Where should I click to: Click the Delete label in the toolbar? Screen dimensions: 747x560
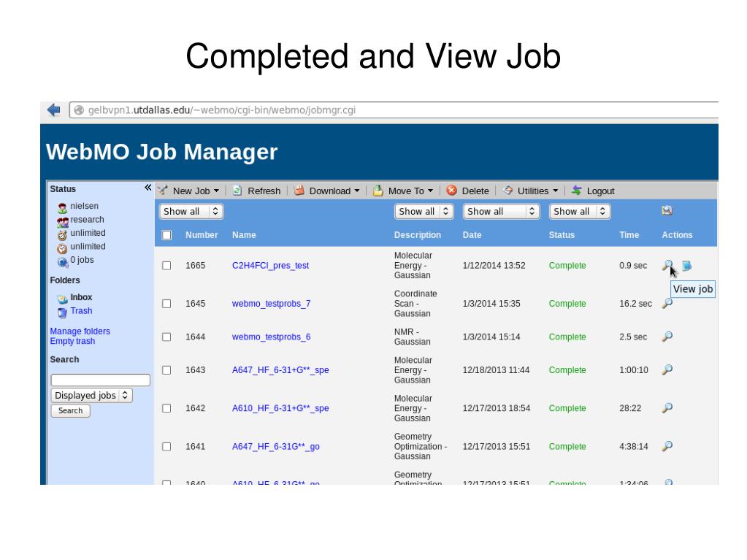coord(475,191)
